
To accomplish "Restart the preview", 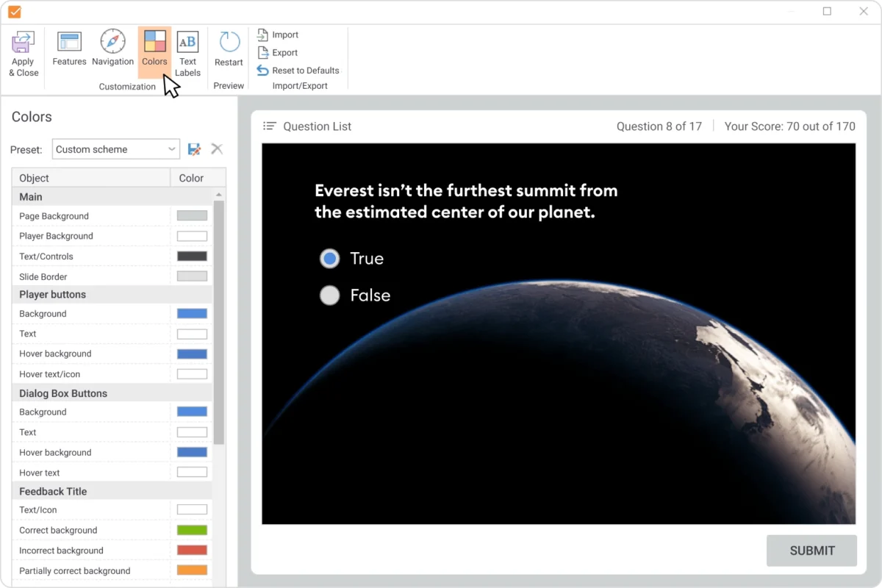I will [x=229, y=50].
